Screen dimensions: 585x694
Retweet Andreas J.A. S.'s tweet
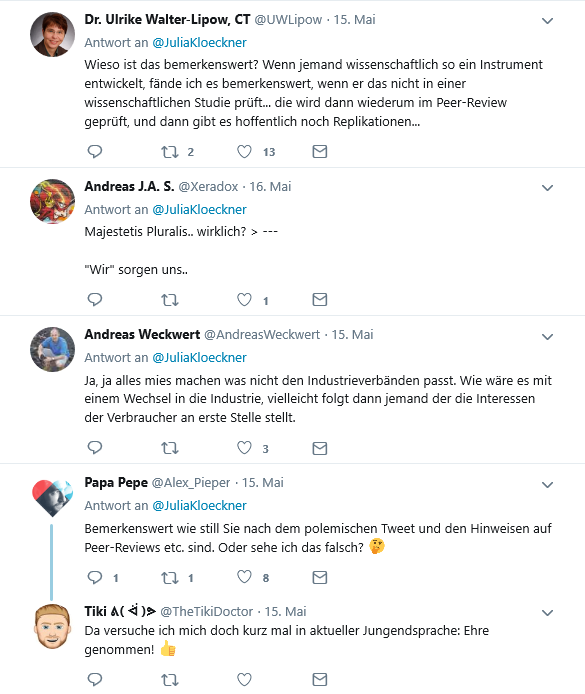(169, 300)
